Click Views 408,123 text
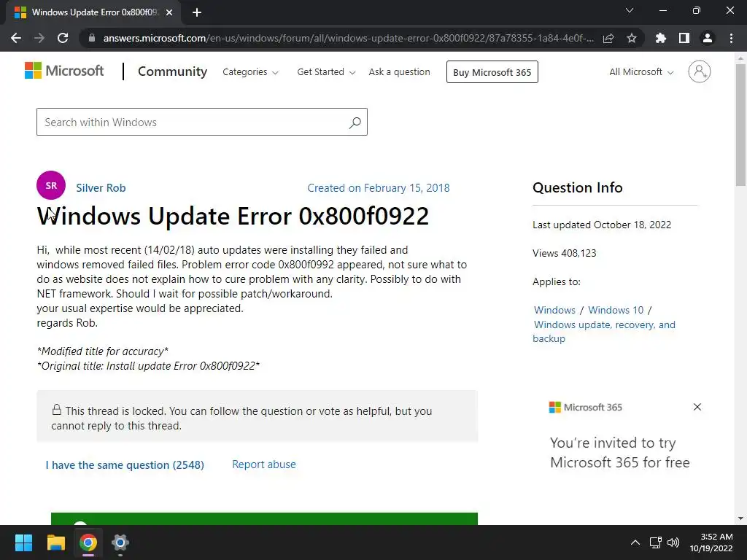 coord(565,253)
